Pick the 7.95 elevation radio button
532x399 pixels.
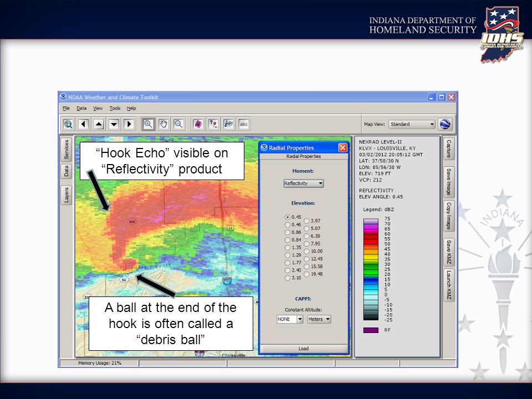(306, 244)
